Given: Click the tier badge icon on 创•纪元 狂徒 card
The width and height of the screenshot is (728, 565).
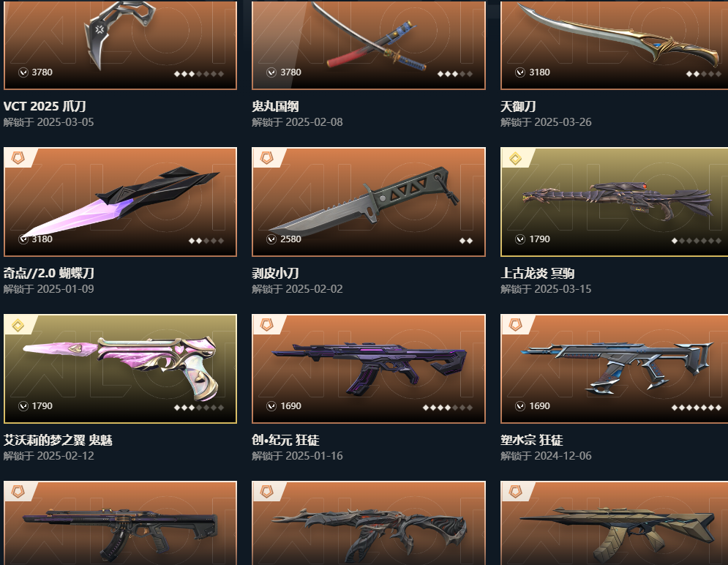Looking at the screenshot, I should click(x=266, y=324).
